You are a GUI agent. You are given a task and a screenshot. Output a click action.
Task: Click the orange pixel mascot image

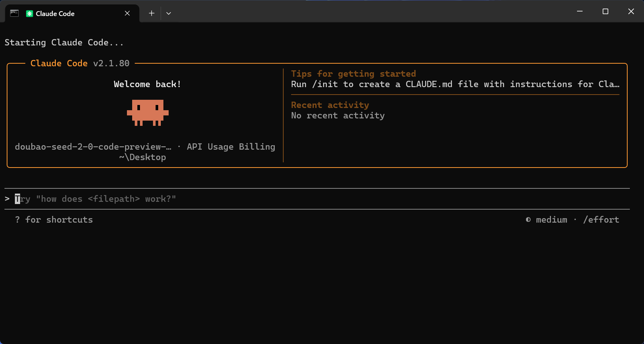click(x=148, y=112)
